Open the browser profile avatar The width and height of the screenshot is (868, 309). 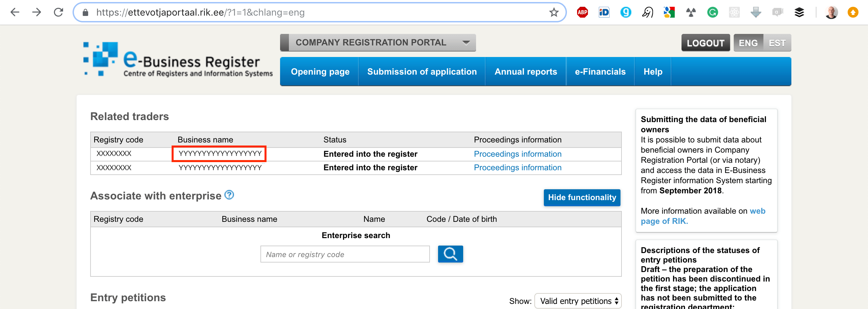[x=831, y=13]
